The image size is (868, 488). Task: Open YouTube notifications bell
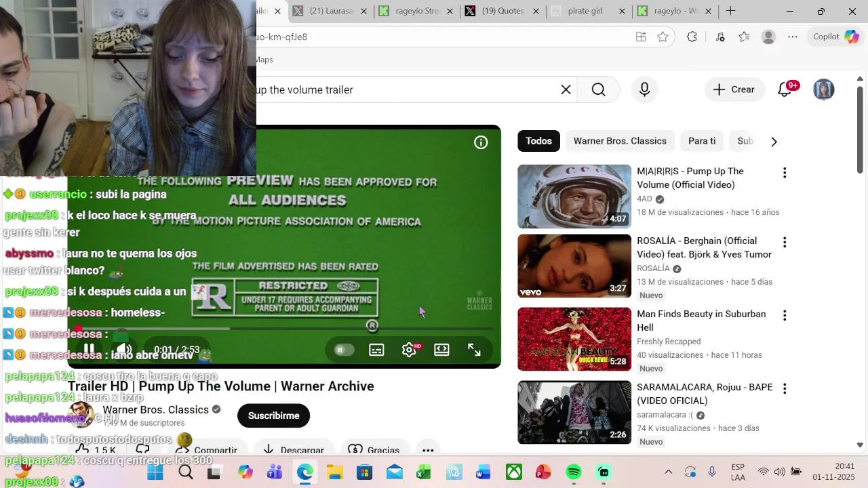785,89
